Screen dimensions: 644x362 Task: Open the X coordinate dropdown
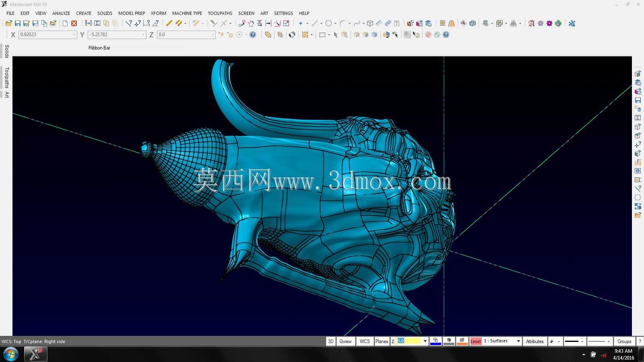(74, 35)
